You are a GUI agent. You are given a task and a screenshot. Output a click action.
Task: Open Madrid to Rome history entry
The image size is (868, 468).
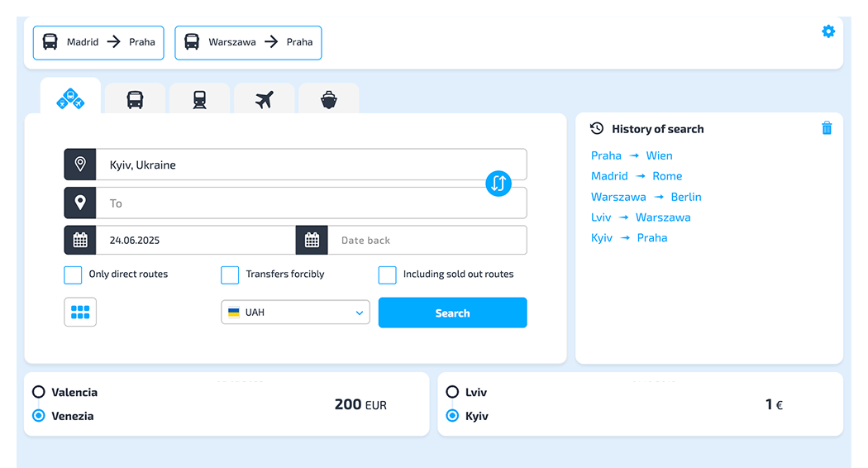637,176
